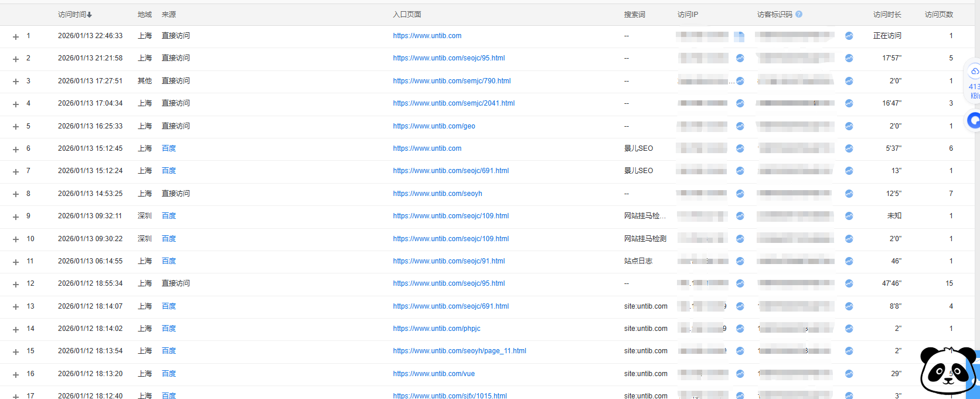Click the cloud speed widget on right edge
Screen dimensions: 980x399
974,81
